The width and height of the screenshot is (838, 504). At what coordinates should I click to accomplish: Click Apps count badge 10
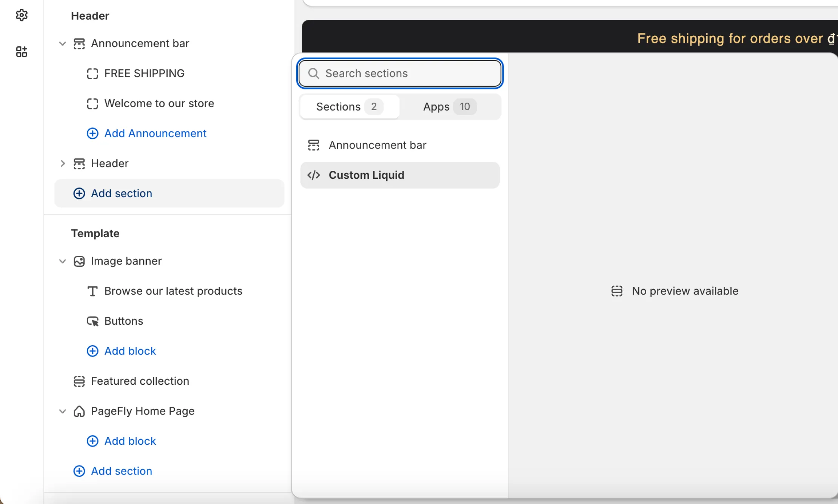(465, 107)
